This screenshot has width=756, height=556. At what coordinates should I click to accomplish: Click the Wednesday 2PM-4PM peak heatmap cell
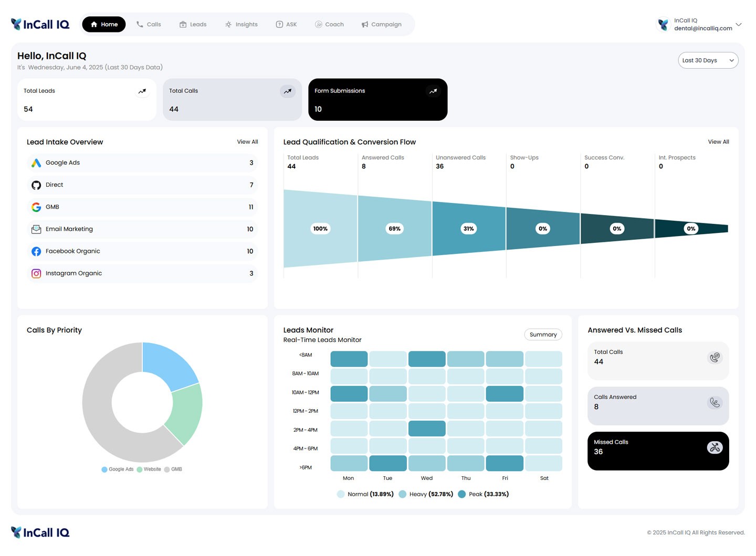click(x=426, y=429)
